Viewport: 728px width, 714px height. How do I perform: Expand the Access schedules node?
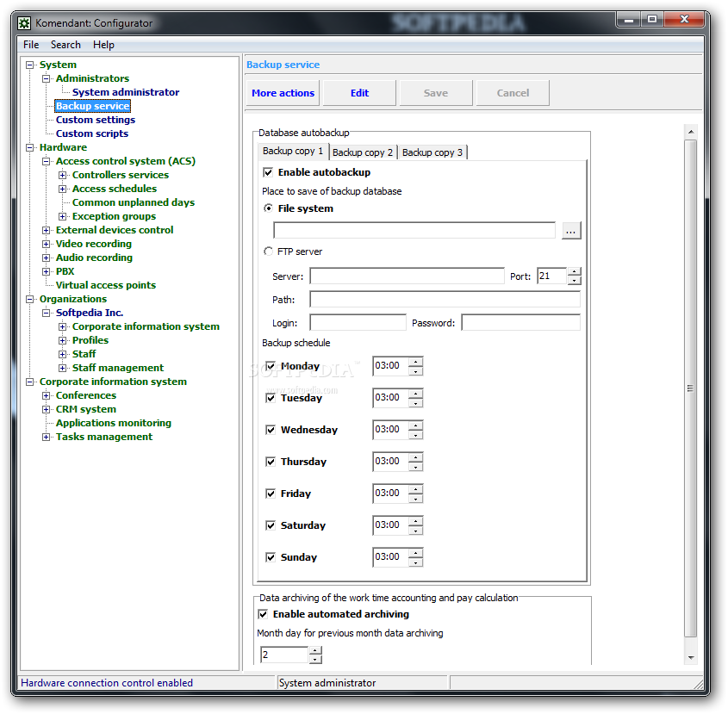tap(62, 189)
